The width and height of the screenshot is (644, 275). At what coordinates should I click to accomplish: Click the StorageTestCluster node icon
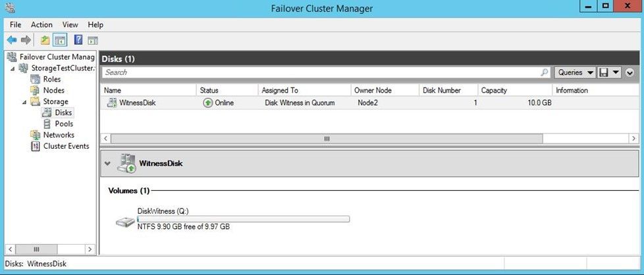click(x=24, y=68)
